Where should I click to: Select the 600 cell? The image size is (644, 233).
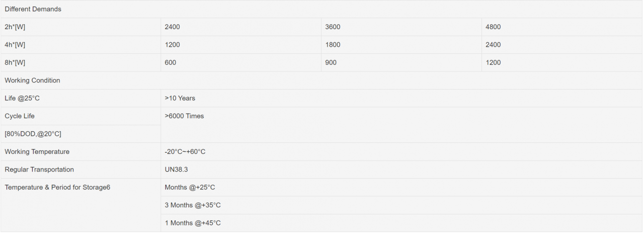(x=241, y=62)
